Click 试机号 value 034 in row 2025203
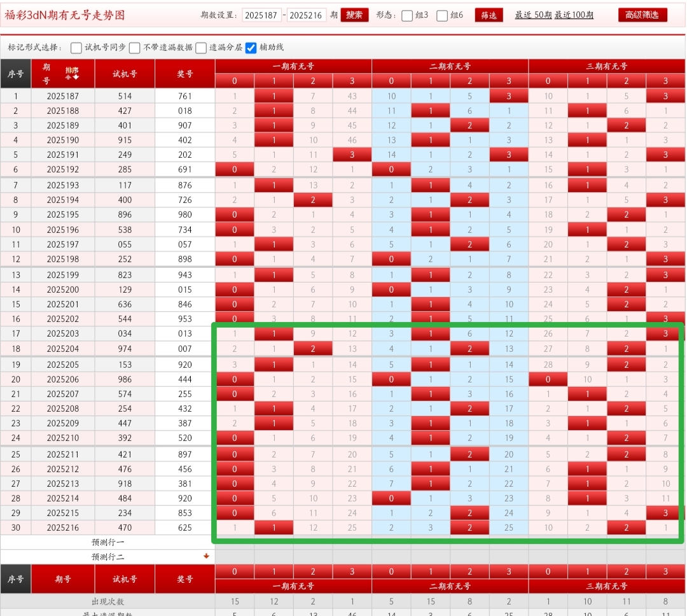Screen dimensions: 687x616 pos(125,333)
